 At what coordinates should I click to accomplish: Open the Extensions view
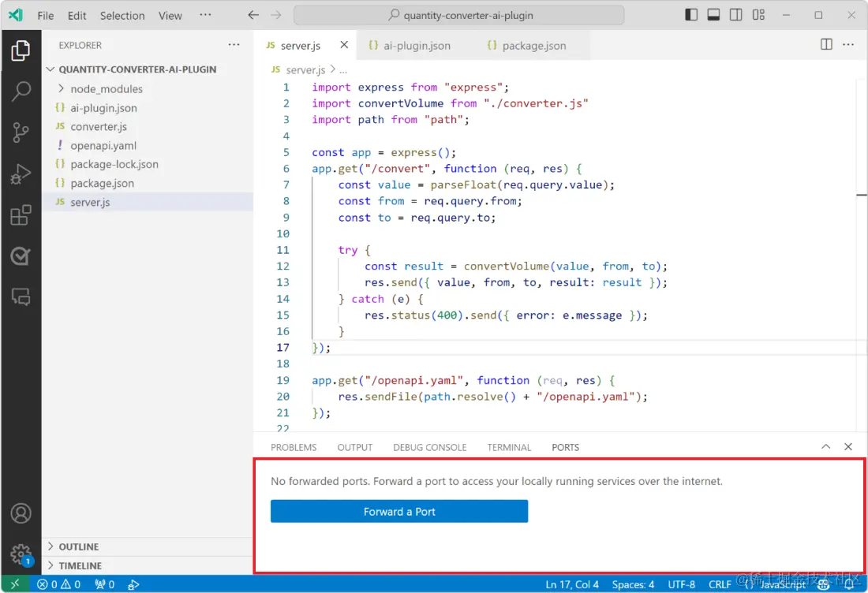click(x=21, y=215)
